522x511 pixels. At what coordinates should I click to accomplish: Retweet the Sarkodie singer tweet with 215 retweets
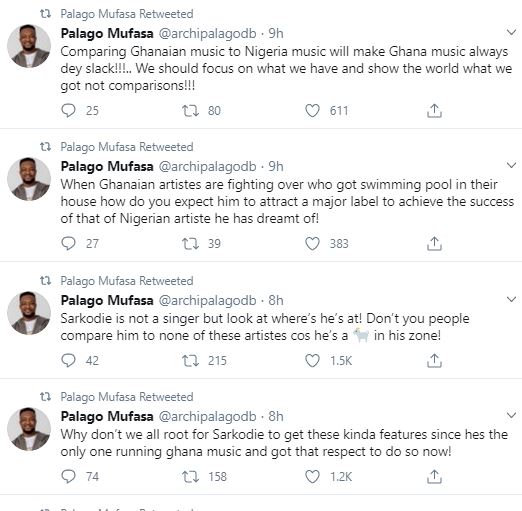tap(190, 360)
